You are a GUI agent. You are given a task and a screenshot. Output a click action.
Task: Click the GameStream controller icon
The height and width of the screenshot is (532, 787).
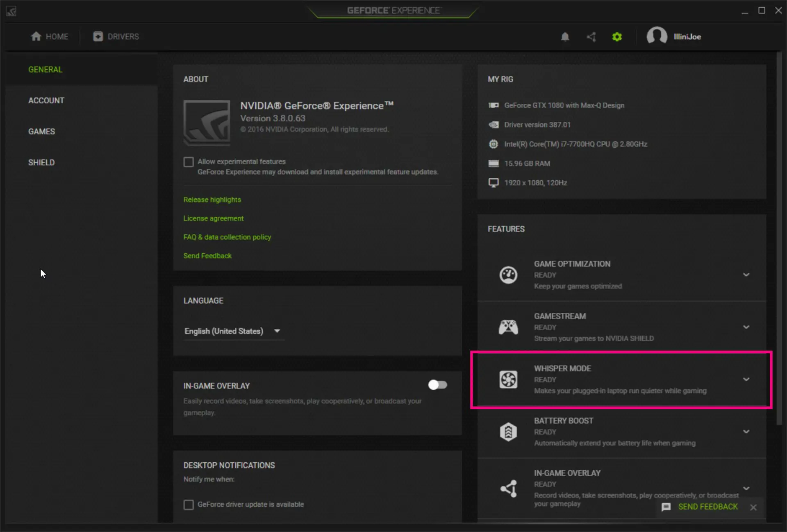[508, 327]
